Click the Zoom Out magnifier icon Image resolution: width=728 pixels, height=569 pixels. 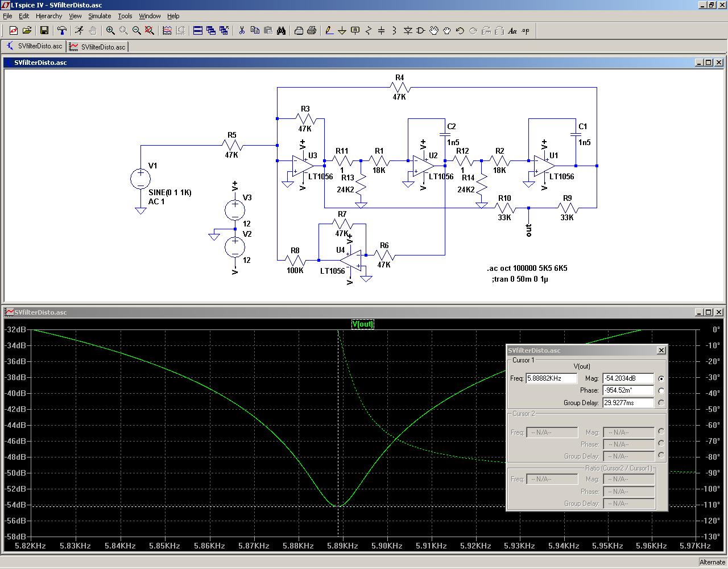[x=136, y=31]
